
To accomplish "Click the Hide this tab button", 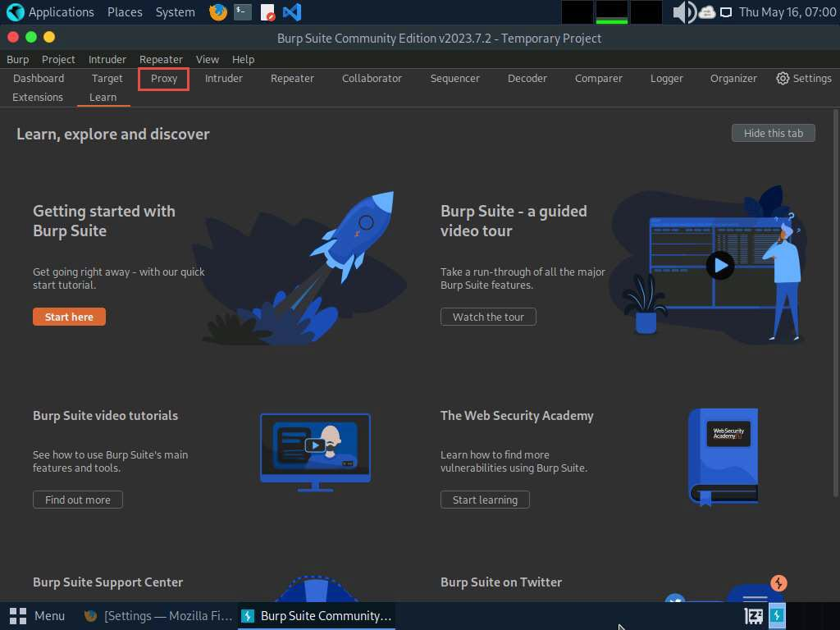I will 773,133.
